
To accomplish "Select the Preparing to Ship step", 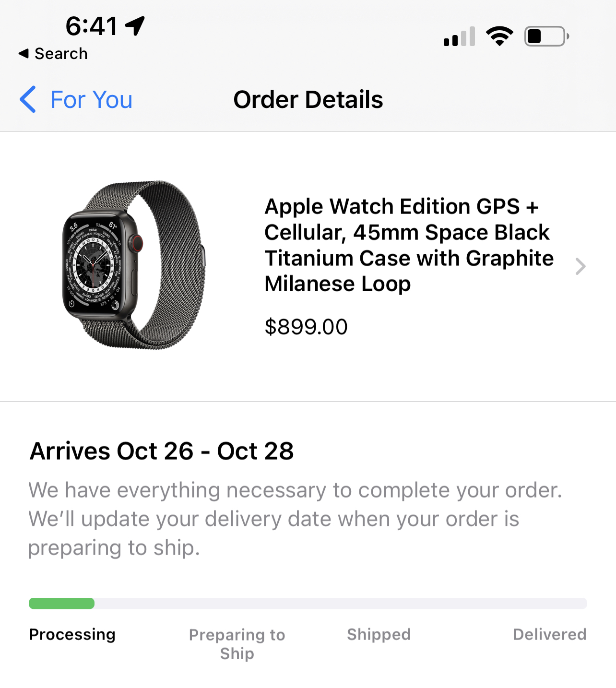I will tap(237, 644).
